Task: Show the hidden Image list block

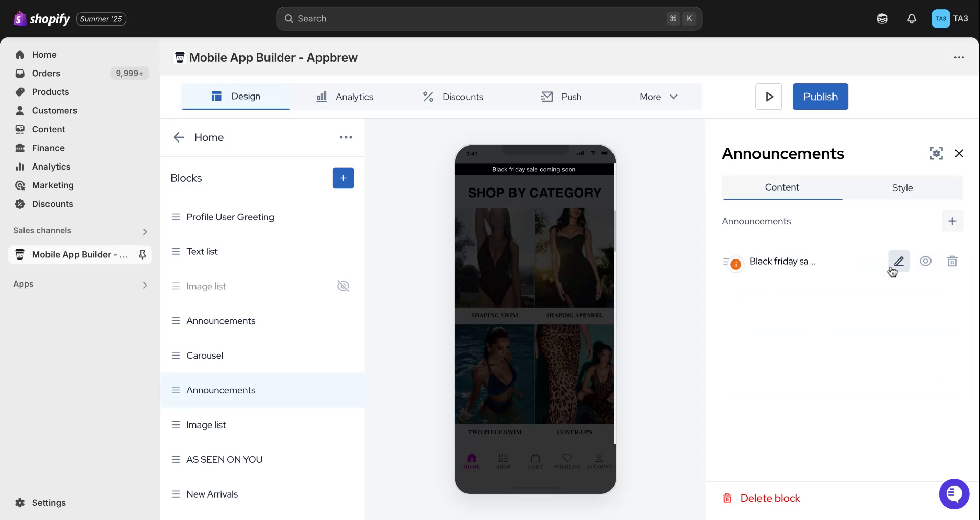Action: tap(343, 286)
